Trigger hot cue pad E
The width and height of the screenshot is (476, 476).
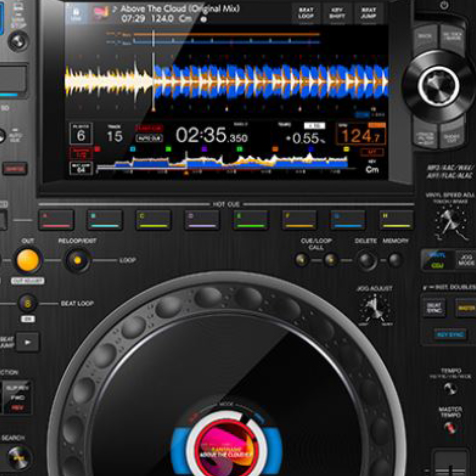point(250,219)
